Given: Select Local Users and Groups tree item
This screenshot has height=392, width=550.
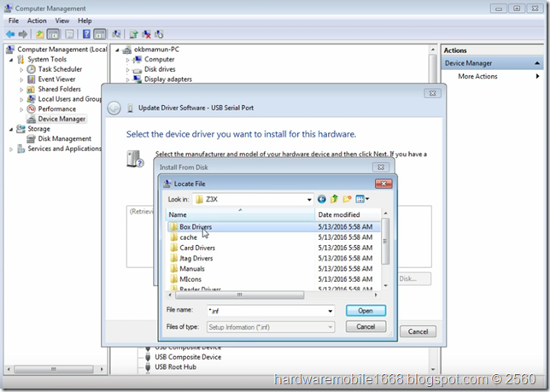Looking at the screenshot, I should coord(69,99).
